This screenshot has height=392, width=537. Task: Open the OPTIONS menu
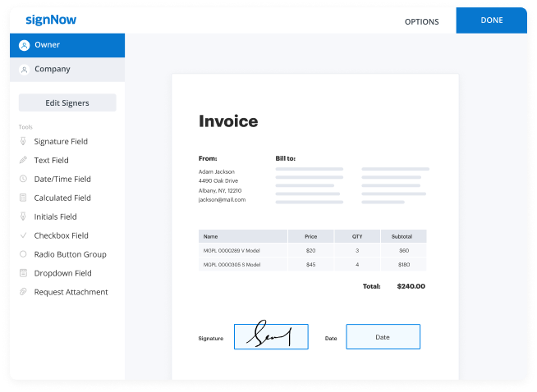(421, 22)
